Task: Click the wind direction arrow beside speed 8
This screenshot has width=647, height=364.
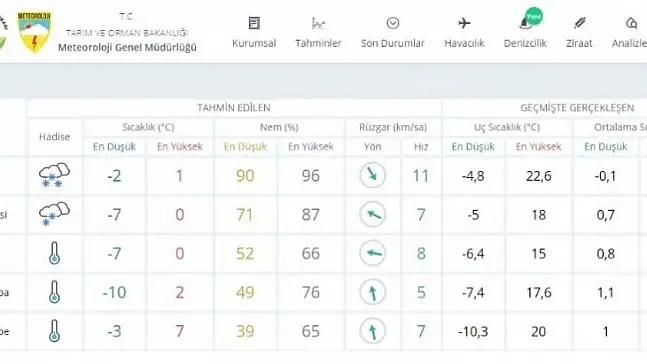Action: tap(372, 253)
